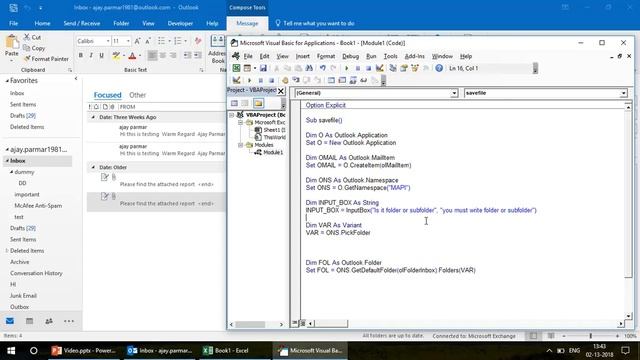Screen dimensions: 640x360
Task: Click the red font color swatch
Action: pyautogui.click(x=132, y=55)
